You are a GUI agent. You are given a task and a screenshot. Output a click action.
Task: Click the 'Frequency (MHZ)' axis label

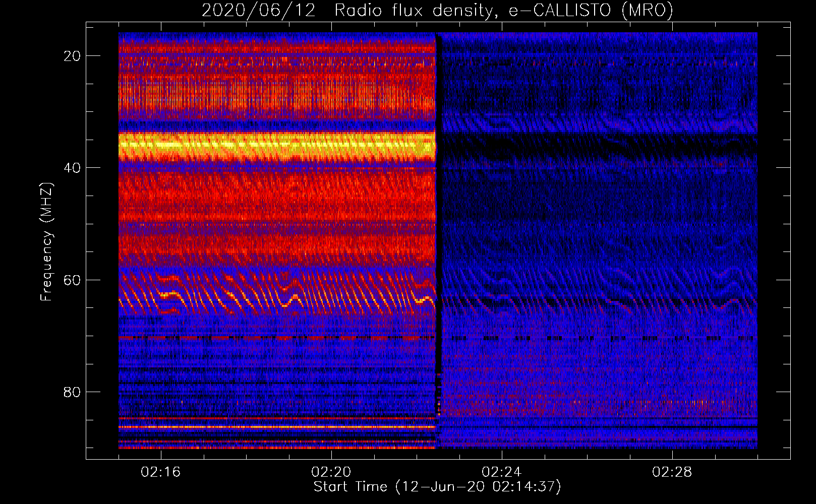click(46, 242)
